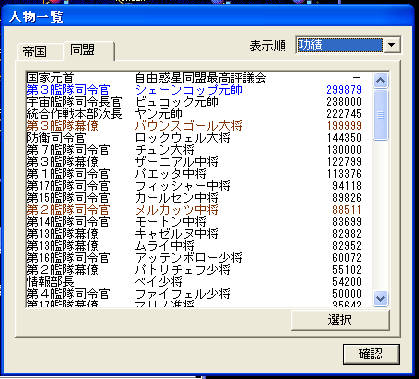
Task: Switch to the 同盟 tab
Action: 83,50
